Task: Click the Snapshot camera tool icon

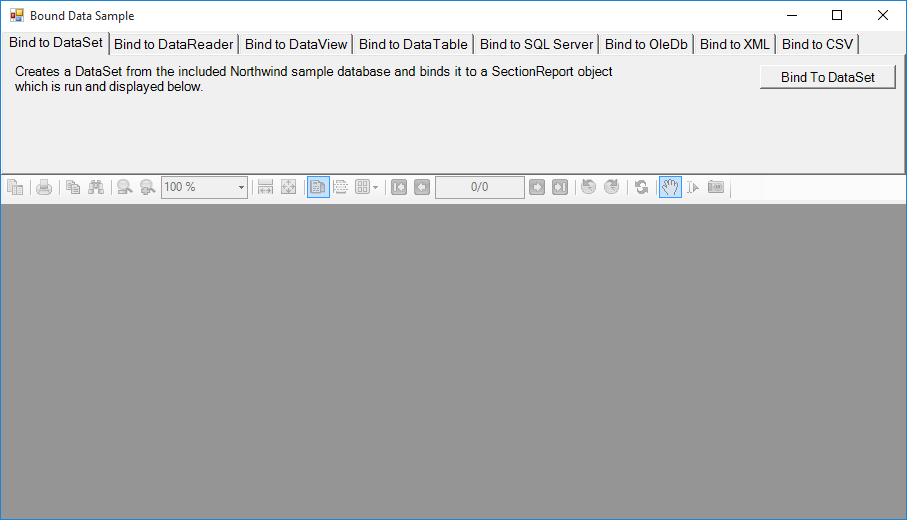Action: pyautogui.click(x=716, y=187)
